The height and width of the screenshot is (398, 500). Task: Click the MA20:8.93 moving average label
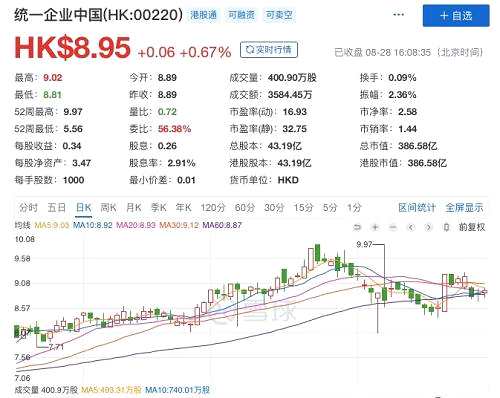(136, 225)
